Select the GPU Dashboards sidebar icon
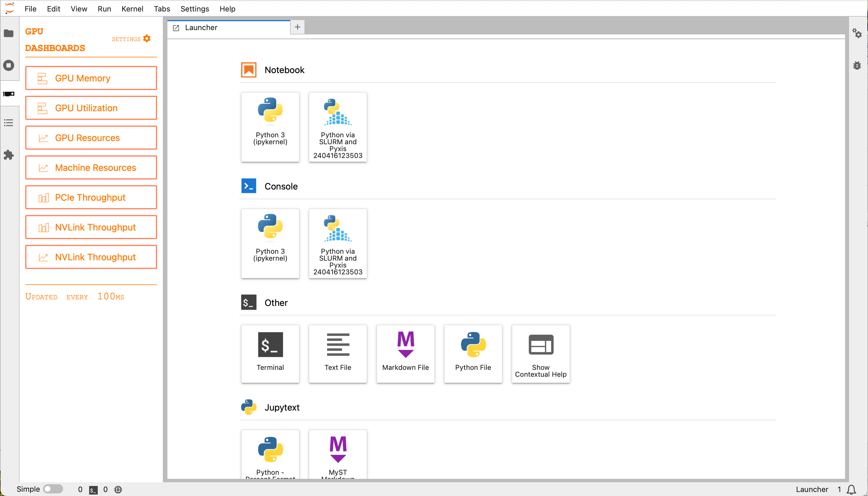Viewport: 868px width, 496px height. pyautogui.click(x=9, y=94)
